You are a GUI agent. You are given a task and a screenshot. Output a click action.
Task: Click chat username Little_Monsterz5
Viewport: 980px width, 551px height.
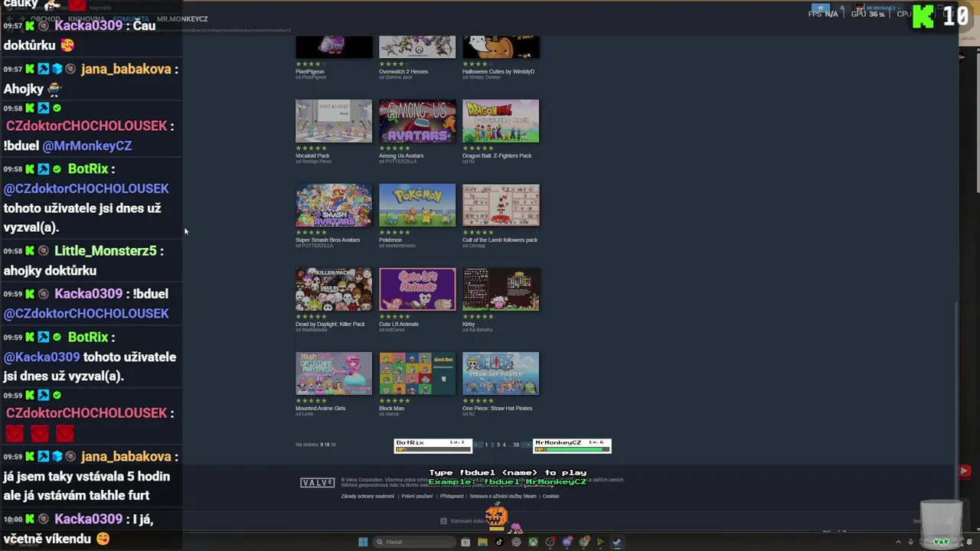tap(105, 251)
